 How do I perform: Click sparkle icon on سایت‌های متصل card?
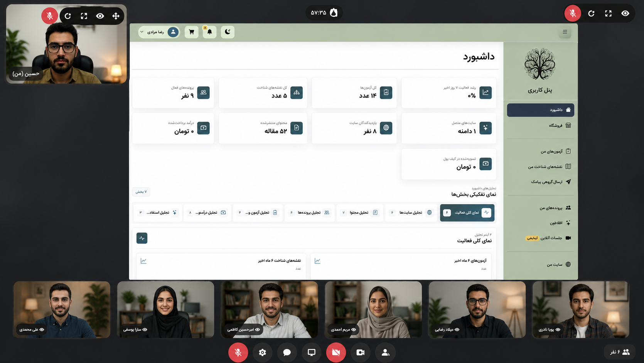[486, 128]
